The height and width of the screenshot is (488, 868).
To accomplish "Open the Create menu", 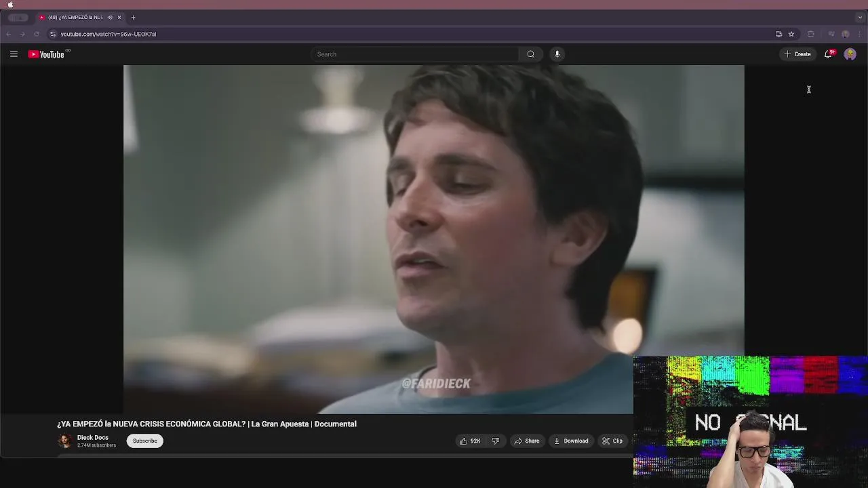I will pyautogui.click(x=797, y=54).
